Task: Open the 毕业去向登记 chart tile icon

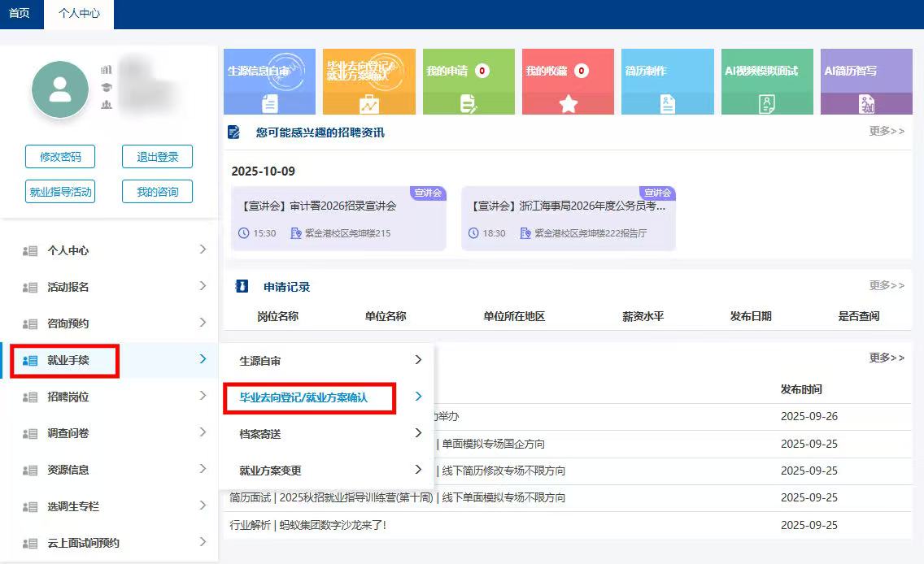Action: (369, 103)
